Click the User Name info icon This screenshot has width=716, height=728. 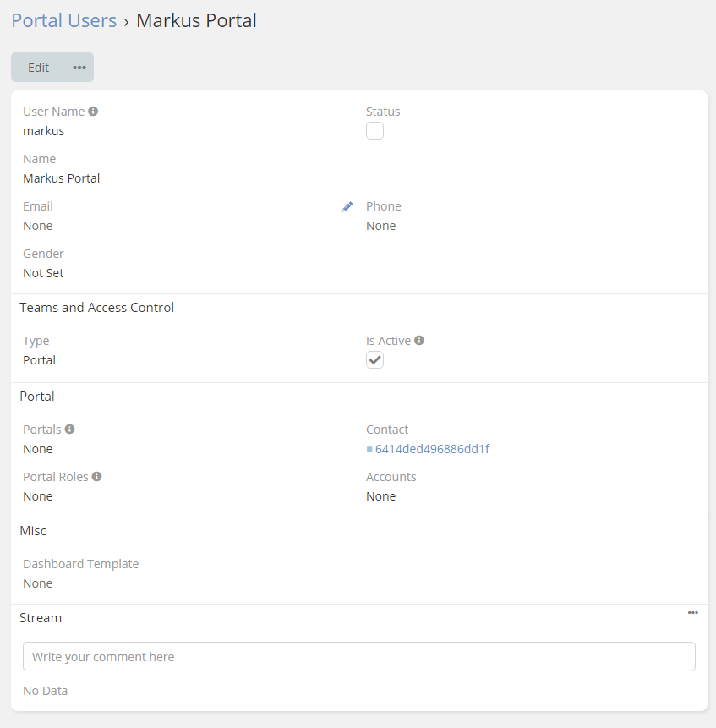(93, 111)
